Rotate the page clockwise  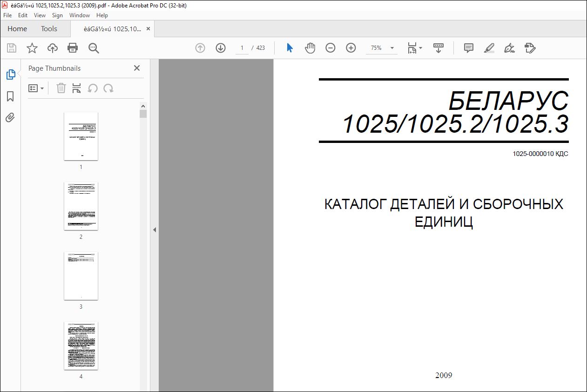(x=108, y=88)
